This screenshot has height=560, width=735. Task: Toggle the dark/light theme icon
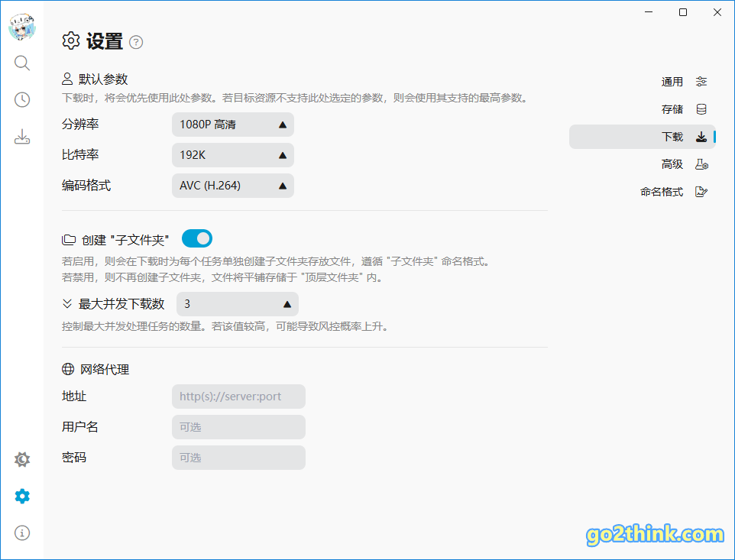[x=22, y=459]
